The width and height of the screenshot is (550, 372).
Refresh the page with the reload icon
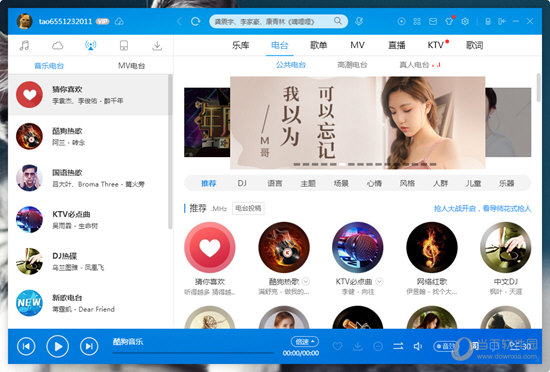pyautogui.click(x=195, y=21)
